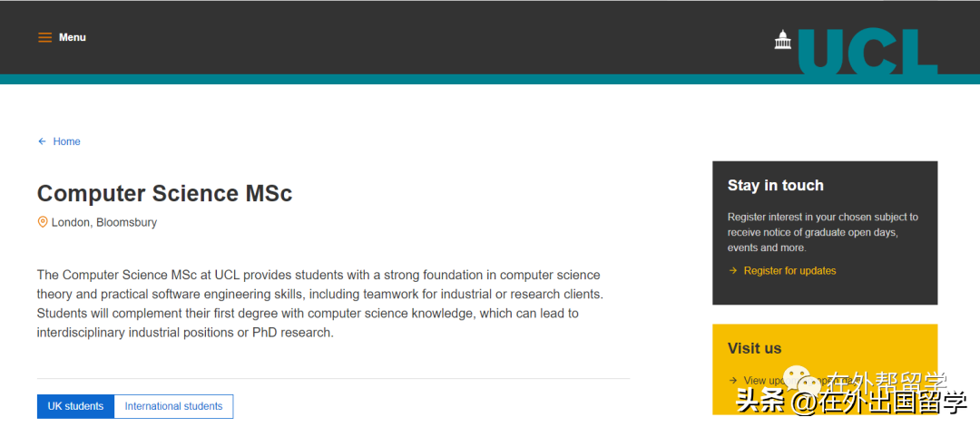Open the Register for updates link
This screenshot has height=427, width=980.
point(790,271)
